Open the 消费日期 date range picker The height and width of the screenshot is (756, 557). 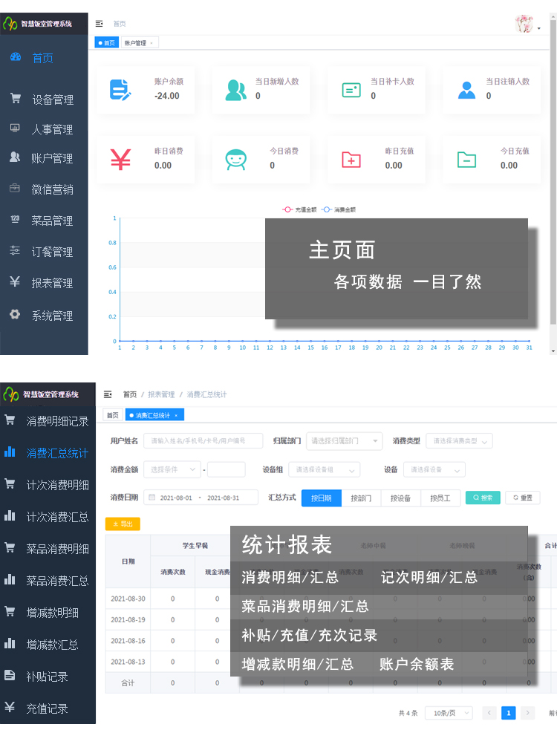pyautogui.click(x=201, y=498)
